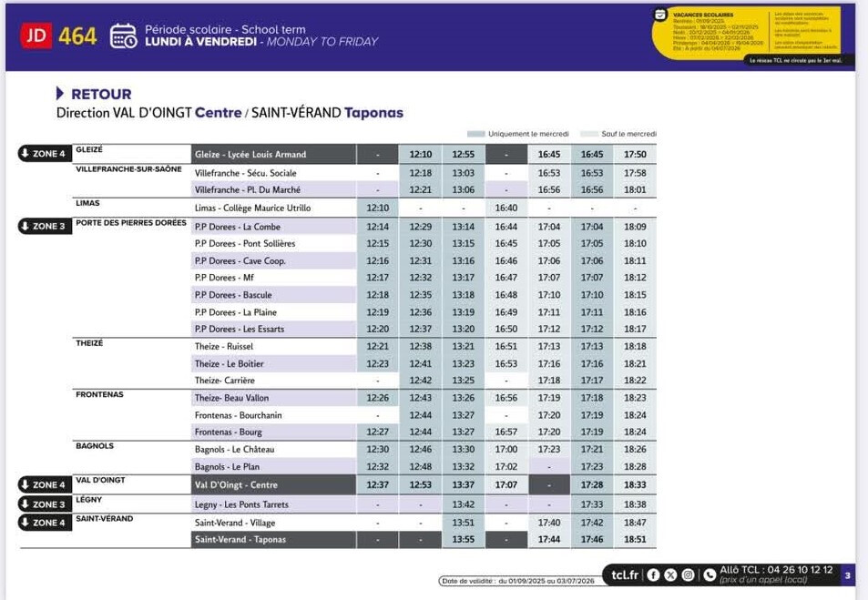
Task: Click the ZONE 4 badge beside Val d'Oingt
Action: click(x=45, y=485)
